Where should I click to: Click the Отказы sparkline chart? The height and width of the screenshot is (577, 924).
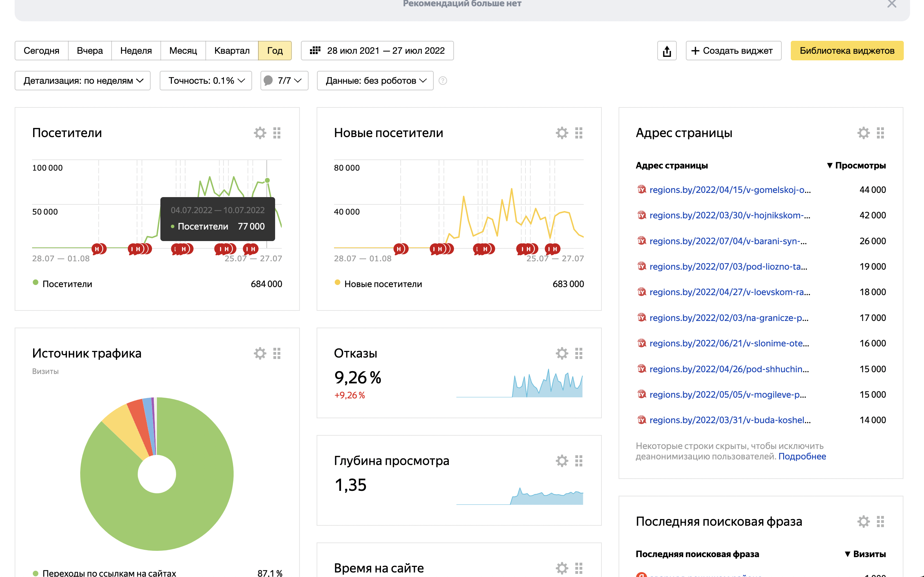pyautogui.click(x=520, y=383)
